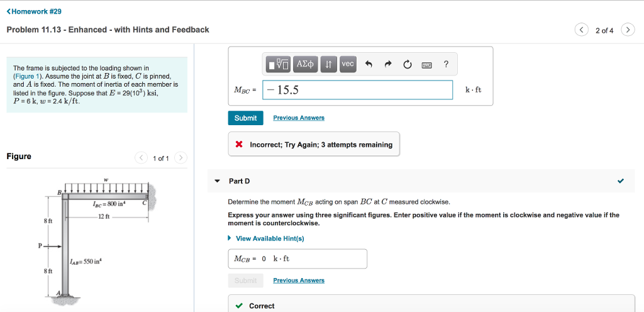Image resolution: width=644 pixels, height=312 pixels.
Task: Open the equation editor help question mark
Action: [446, 64]
